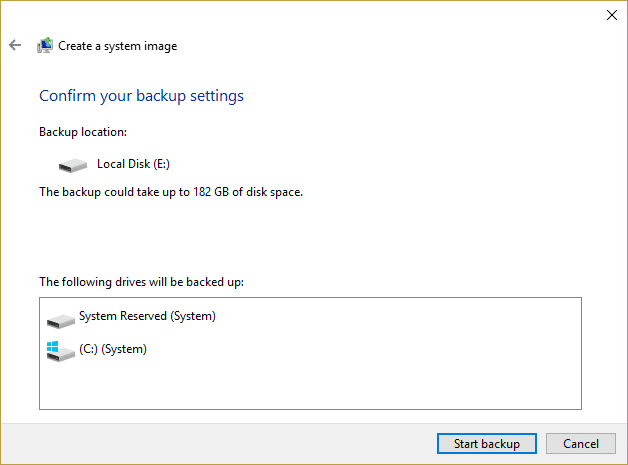Click the System Reserved drive icon
Image resolution: width=628 pixels, height=465 pixels.
pos(61,318)
